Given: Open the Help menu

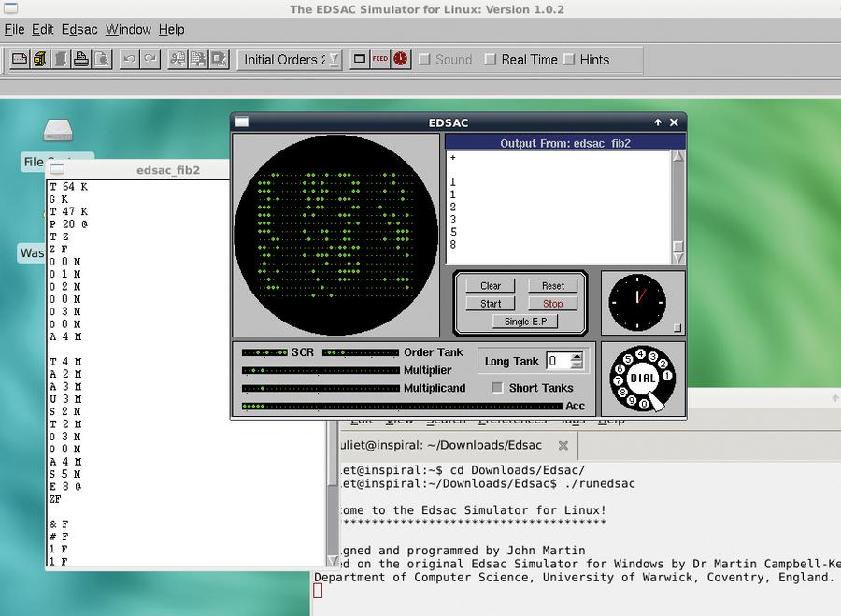Looking at the screenshot, I should (172, 30).
